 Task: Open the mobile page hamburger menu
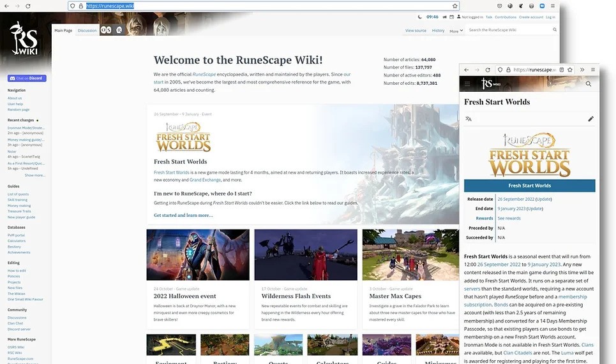(x=467, y=84)
